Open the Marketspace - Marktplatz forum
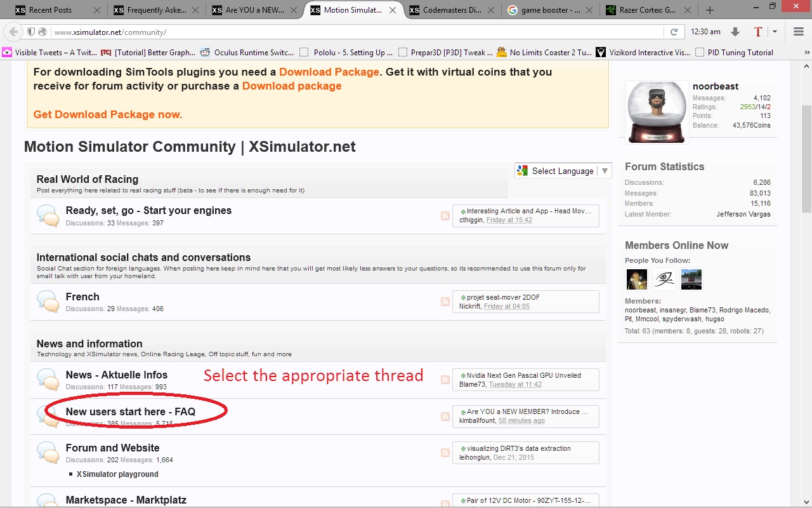The height and width of the screenshot is (508, 812). [x=126, y=500]
